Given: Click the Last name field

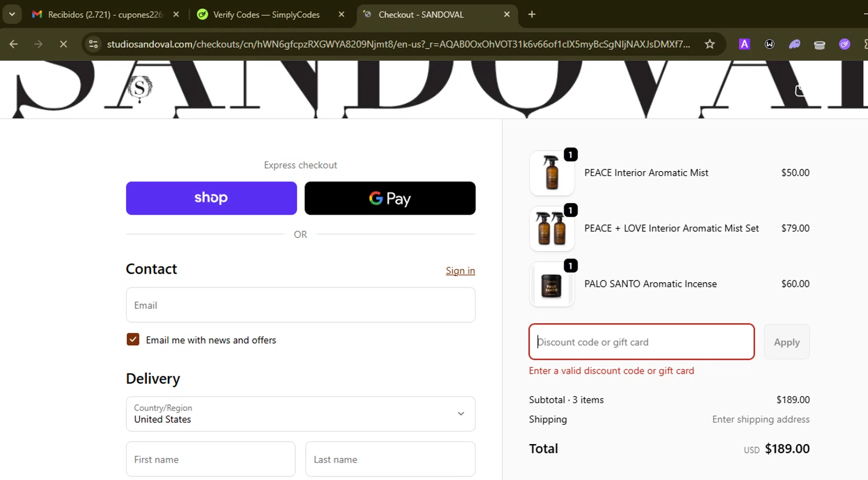Looking at the screenshot, I should tap(391, 459).
